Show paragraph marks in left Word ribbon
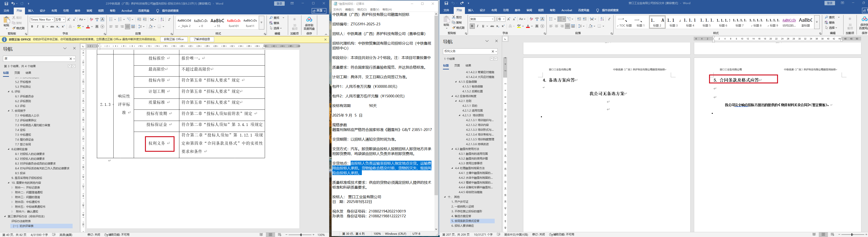868x237 pixels. click(169, 19)
